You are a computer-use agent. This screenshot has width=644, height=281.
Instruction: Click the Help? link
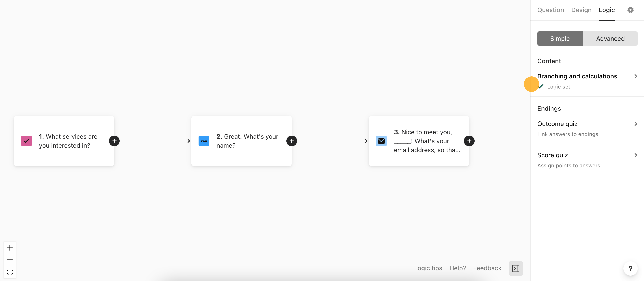click(457, 268)
